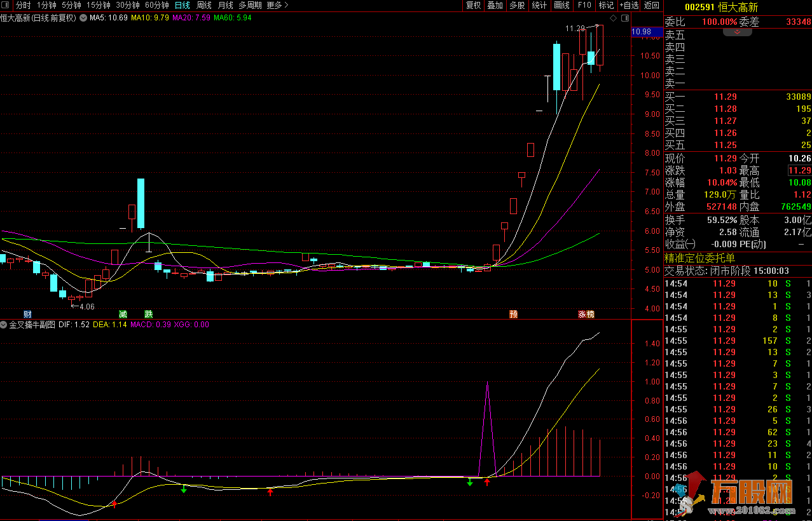Click the DEA: 1.14 value label
Image resolution: width=812 pixels, height=521 pixels.
[x=109, y=325]
